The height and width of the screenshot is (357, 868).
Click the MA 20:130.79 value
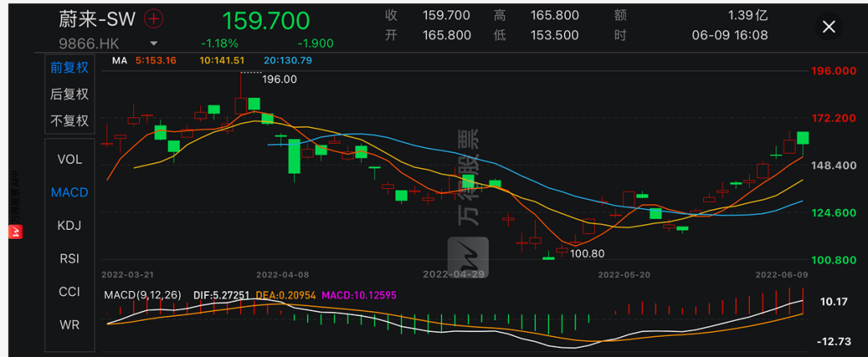point(289,61)
